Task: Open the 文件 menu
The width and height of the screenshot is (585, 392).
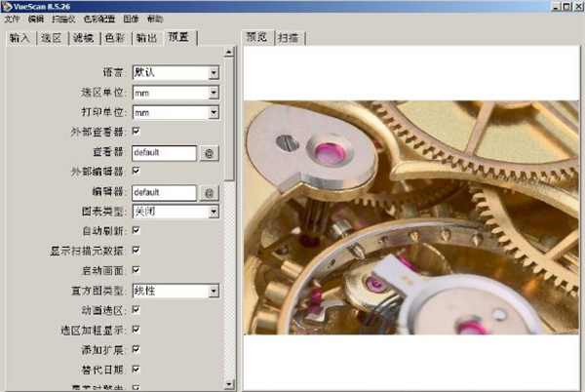Action: click(x=12, y=20)
